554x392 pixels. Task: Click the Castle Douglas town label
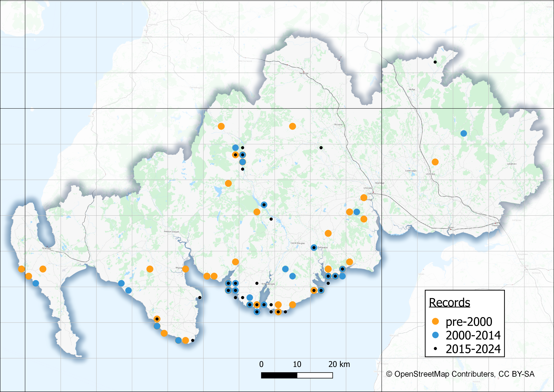(297, 243)
